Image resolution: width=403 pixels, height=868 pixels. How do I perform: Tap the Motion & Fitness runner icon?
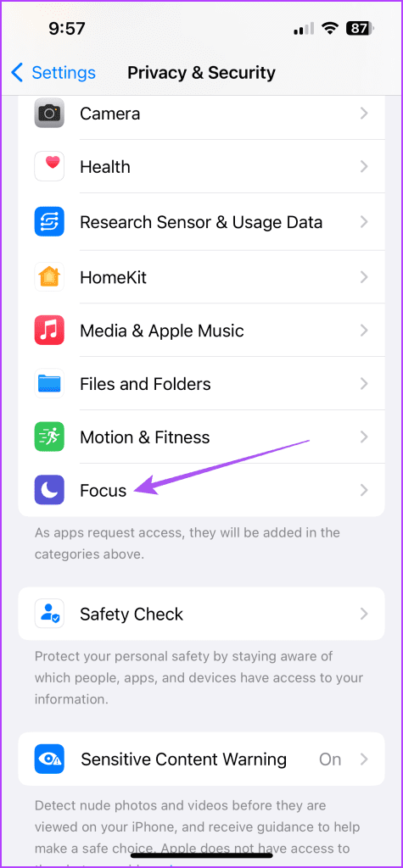(49, 437)
